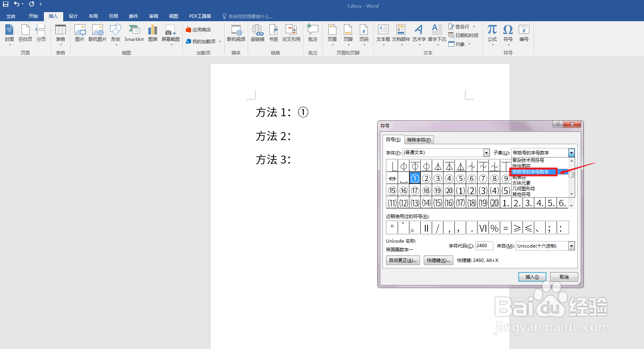Insert date and time (日期和时间)

tap(464, 35)
